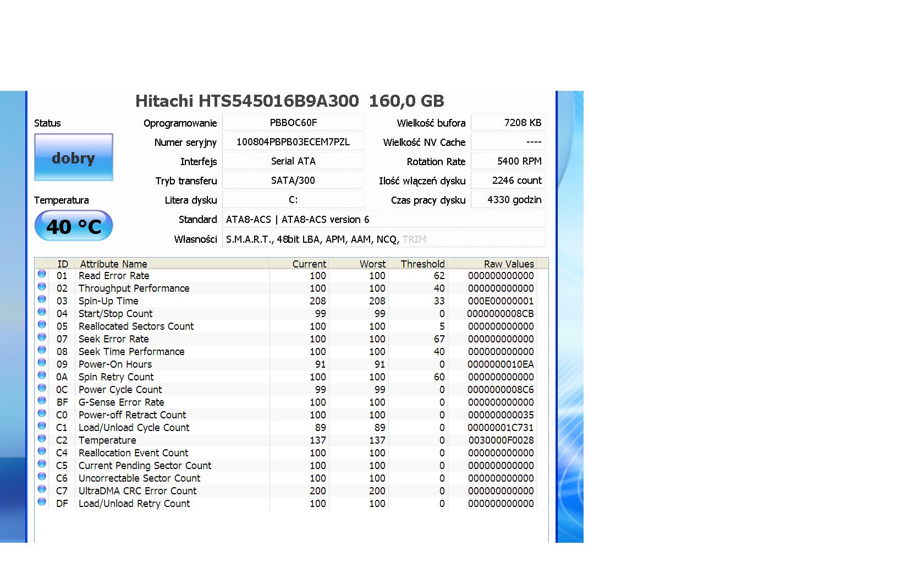Click the status orb for Spin-Up Time

pos(42,299)
